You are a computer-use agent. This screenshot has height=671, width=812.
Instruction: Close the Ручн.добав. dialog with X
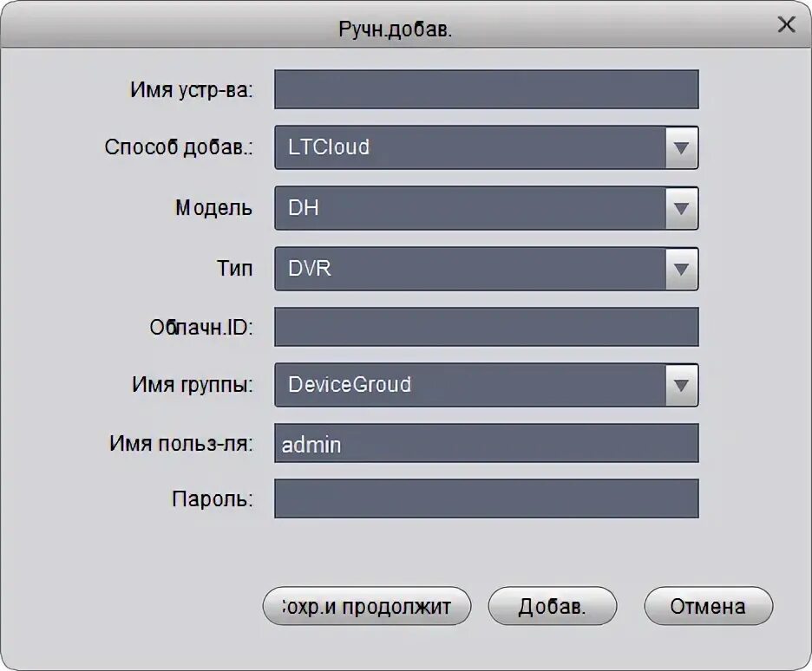[x=786, y=24]
